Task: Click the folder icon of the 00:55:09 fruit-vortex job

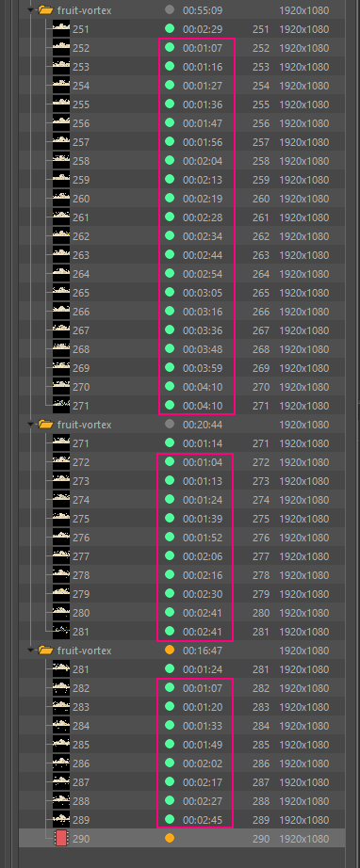Action: pos(45,10)
